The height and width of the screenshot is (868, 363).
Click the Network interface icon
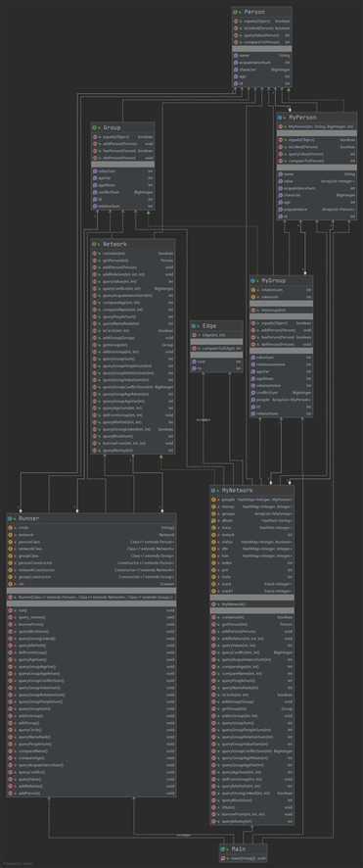95,244
